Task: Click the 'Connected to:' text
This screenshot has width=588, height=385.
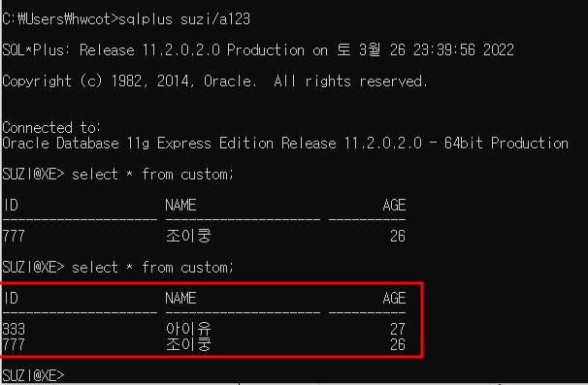Action: tap(51, 127)
